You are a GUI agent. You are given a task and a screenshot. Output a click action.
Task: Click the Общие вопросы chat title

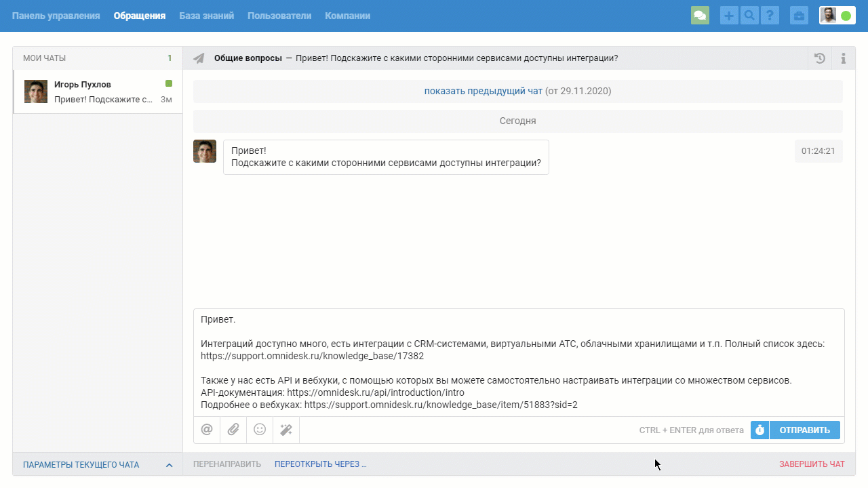point(248,58)
